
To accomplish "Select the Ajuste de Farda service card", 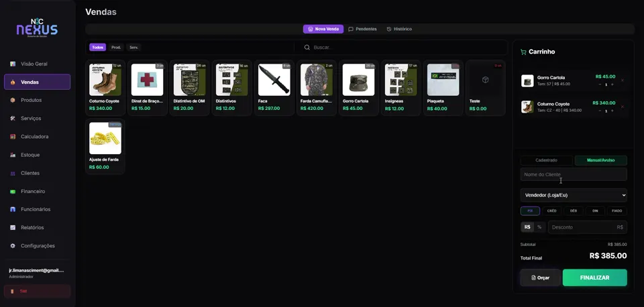I will click(x=105, y=146).
